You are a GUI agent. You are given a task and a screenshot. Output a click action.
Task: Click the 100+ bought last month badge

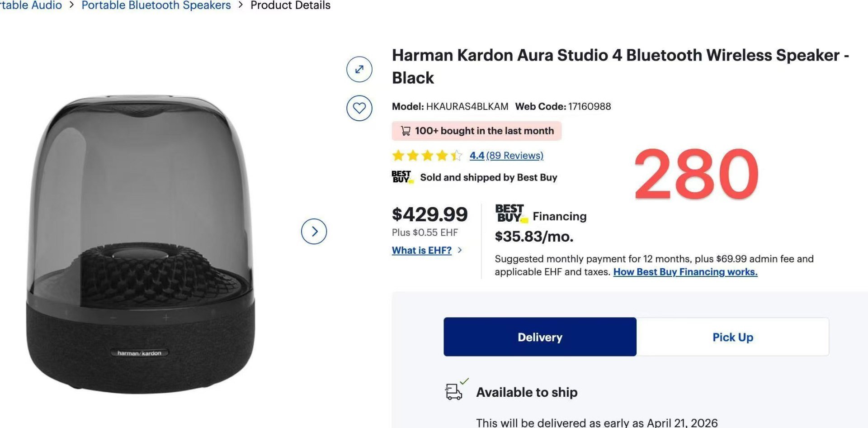tap(476, 131)
